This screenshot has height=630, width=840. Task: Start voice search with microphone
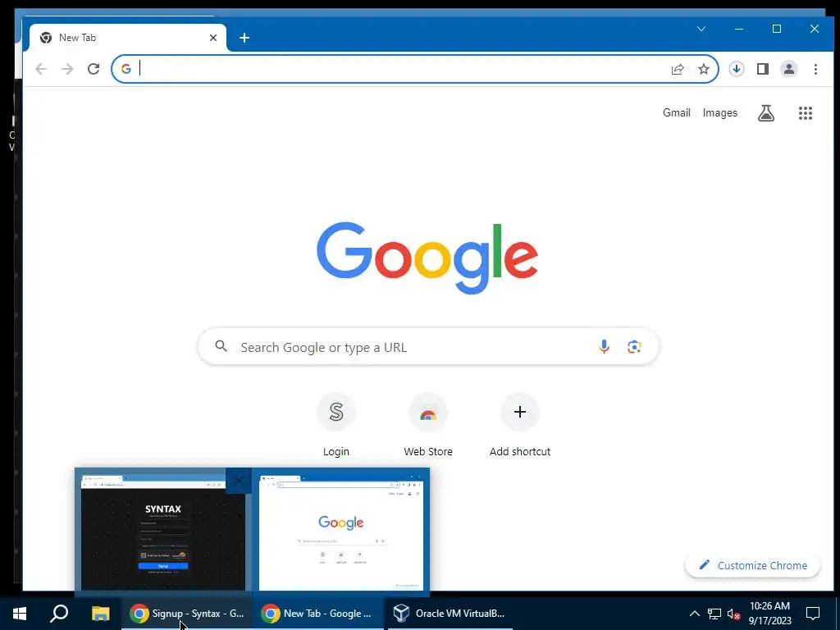604,347
